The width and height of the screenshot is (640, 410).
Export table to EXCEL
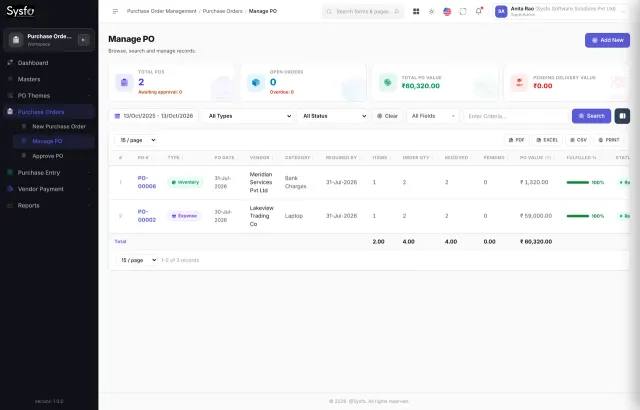click(547, 140)
